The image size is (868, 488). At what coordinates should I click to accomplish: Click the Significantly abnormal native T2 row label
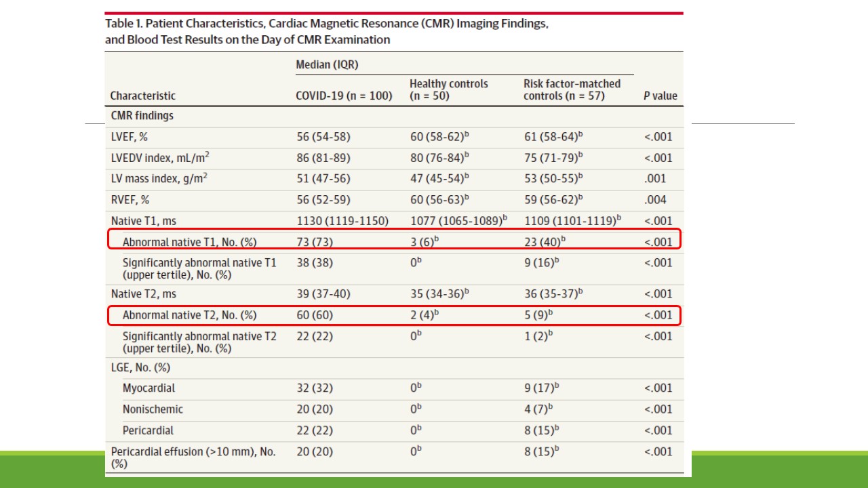(x=199, y=342)
